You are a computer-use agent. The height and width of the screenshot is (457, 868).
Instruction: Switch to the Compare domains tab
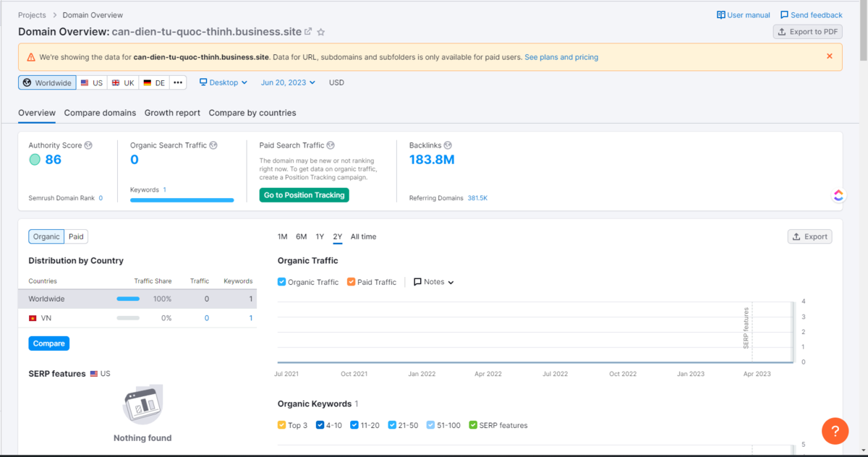tap(100, 113)
